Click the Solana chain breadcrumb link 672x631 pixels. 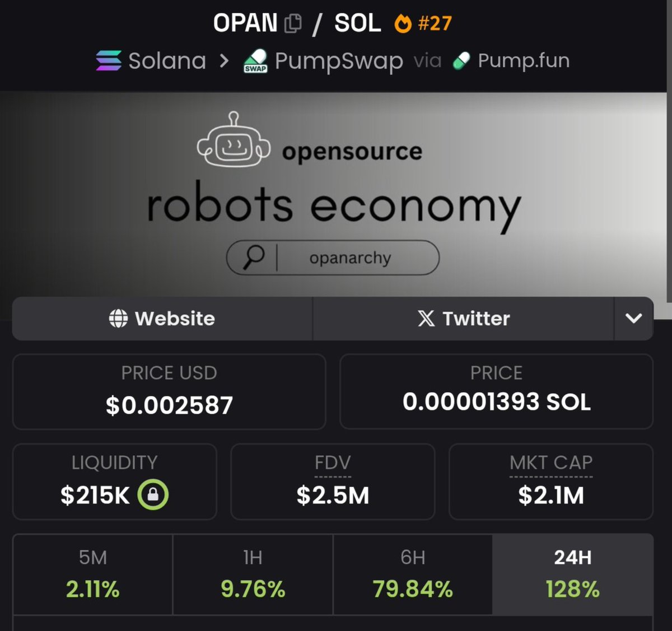click(167, 60)
